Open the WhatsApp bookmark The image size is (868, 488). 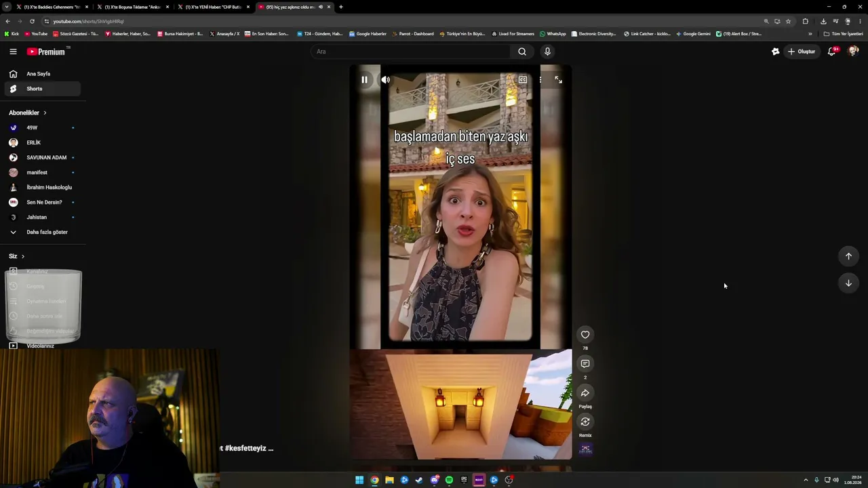pyautogui.click(x=553, y=34)
